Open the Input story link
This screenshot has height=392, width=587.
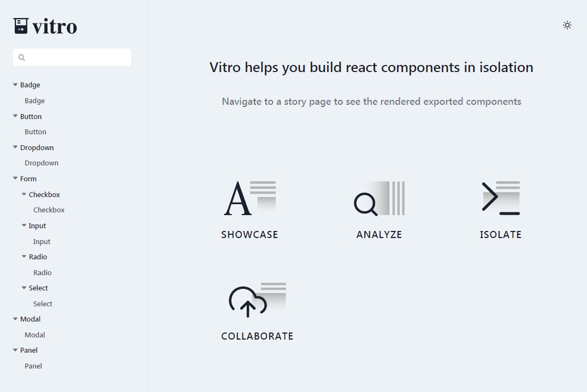click(41, 242)
